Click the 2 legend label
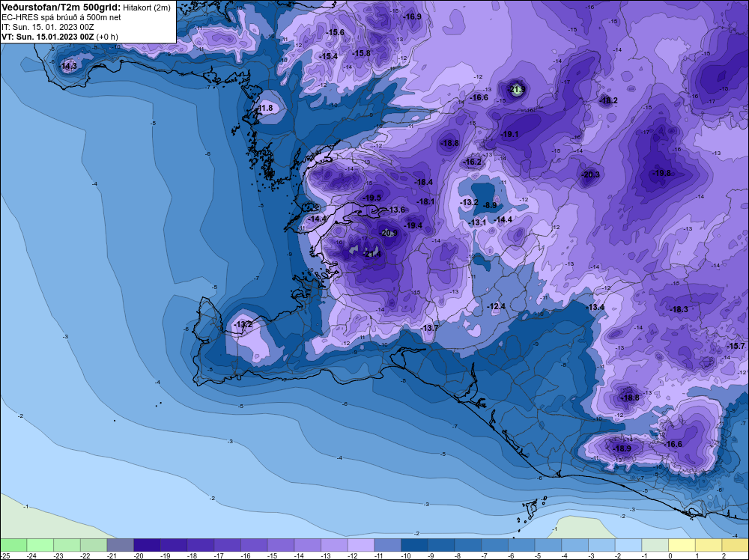The width and height of the screenshot is (749, 560). (724, 556)
